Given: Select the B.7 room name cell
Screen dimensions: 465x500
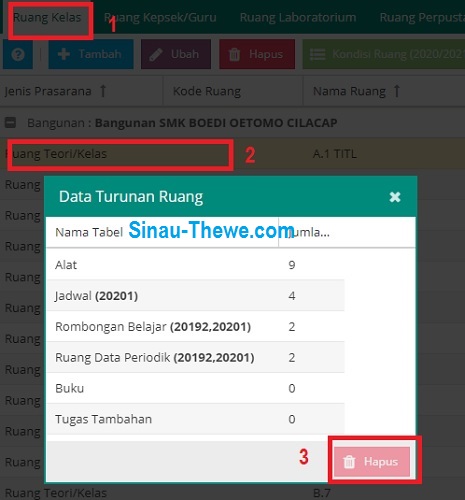Looking at the screenshot, I should pos(322,493).
